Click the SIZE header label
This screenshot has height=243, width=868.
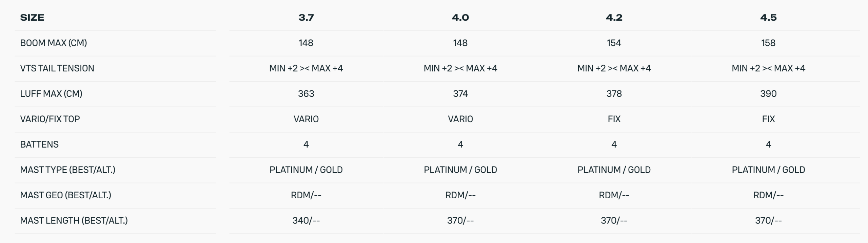tap(32, 18)
